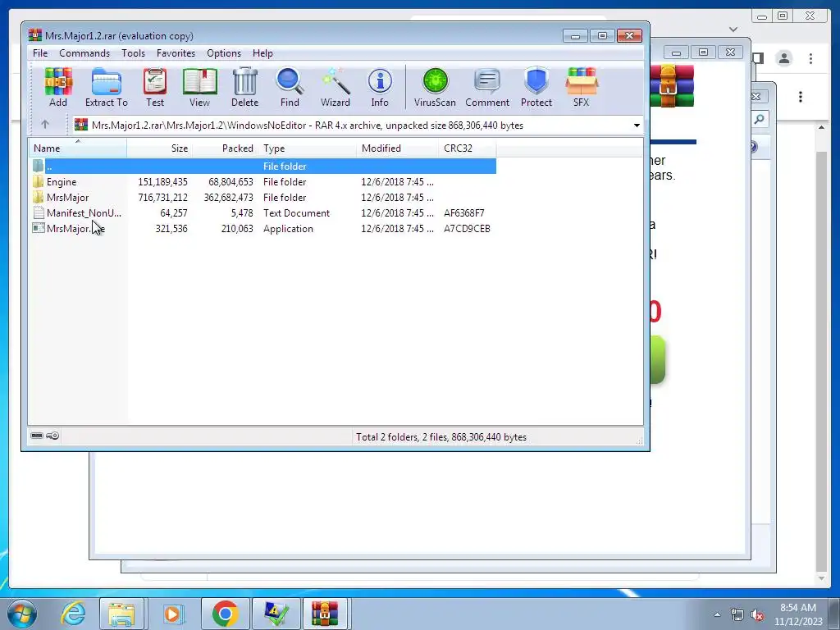Sort by the CRC32 column header
This screenshot has width=840, height=630.
click(x=467, y=148)
